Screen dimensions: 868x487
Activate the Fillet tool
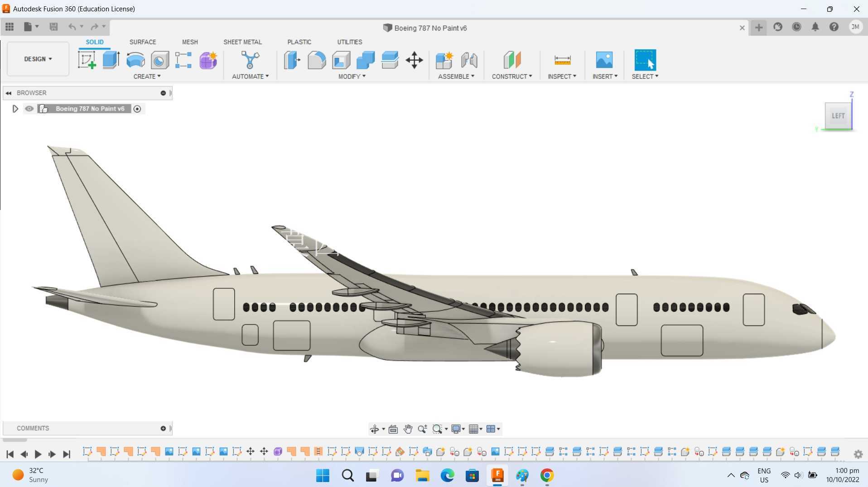[x=317, y=60]
